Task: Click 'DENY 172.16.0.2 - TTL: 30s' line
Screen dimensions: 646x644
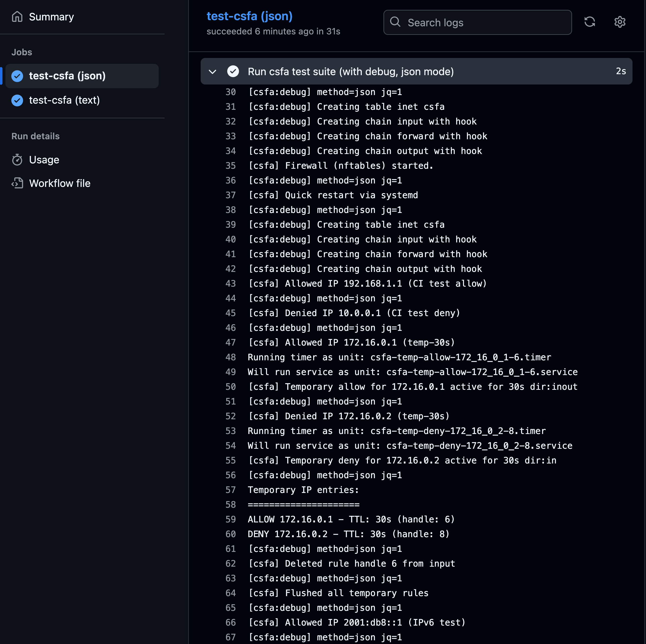Action: point(348,534)
